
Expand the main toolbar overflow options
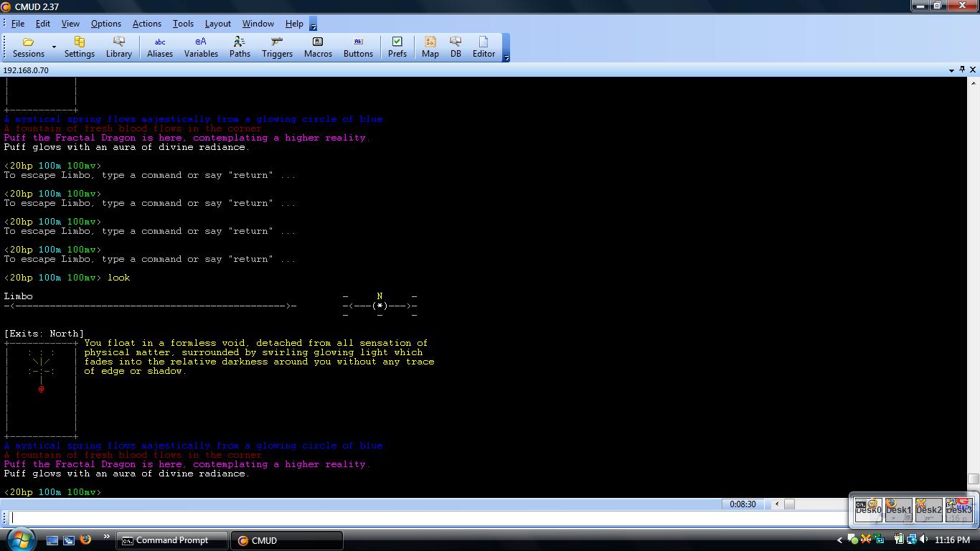click(x=506, y=57)
